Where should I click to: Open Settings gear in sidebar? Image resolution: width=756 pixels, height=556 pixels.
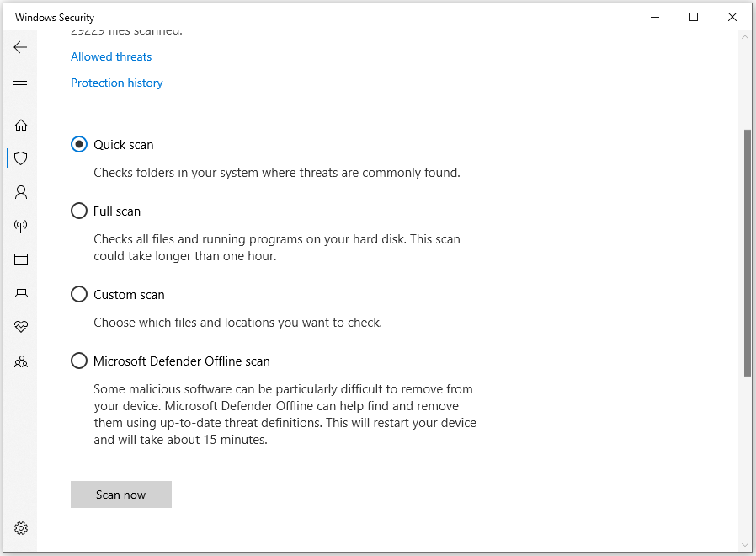pyautogui.click(x=21, y=528)
